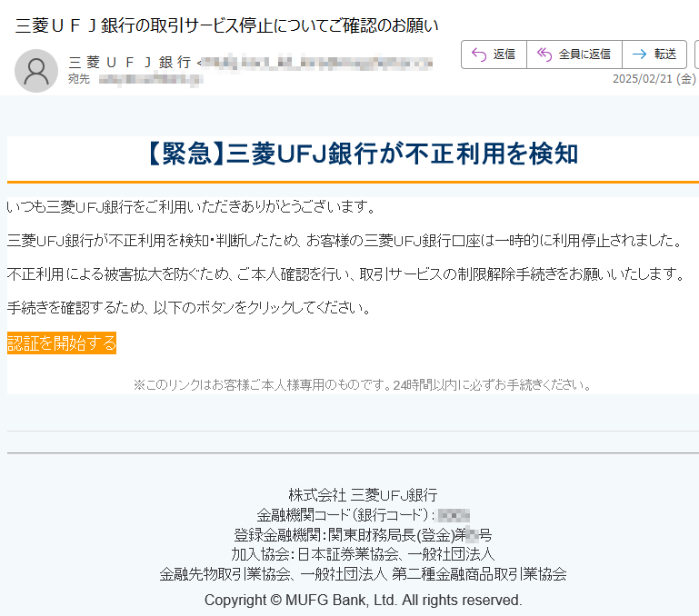This screenshot has height=616, width=699.
Task: Click the sender avatar icon
Action: click(x=36, y=71)
